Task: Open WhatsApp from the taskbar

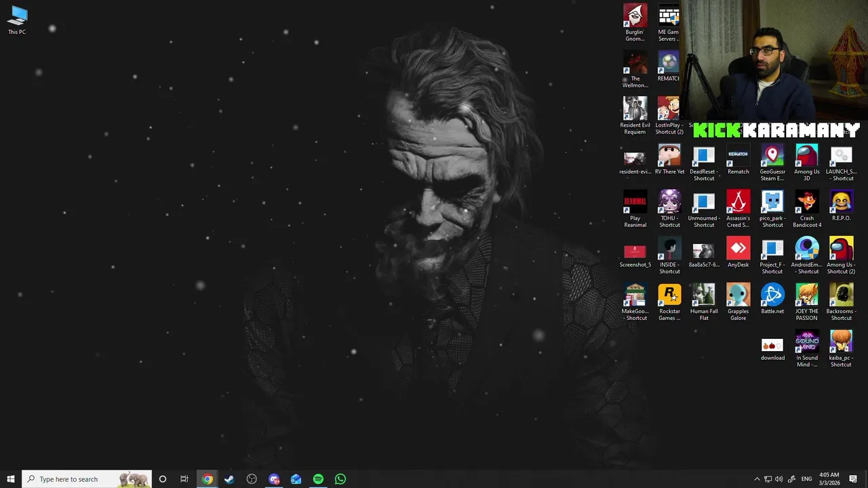Action: pyautogui.click(x=340, y=479)
